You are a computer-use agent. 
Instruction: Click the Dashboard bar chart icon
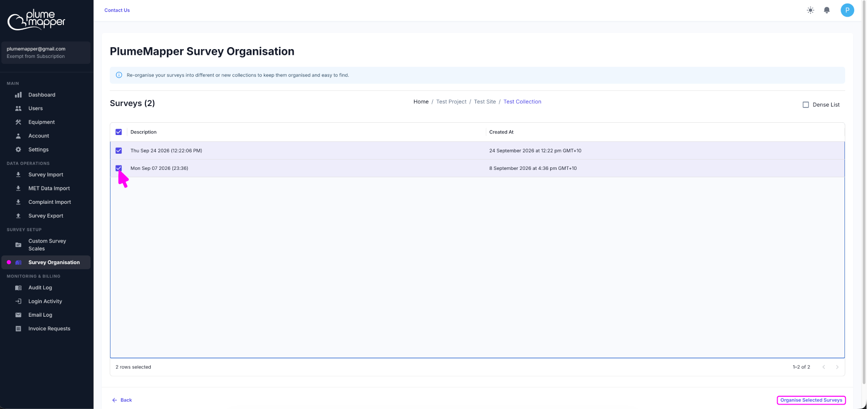click(x=18, y=95)
